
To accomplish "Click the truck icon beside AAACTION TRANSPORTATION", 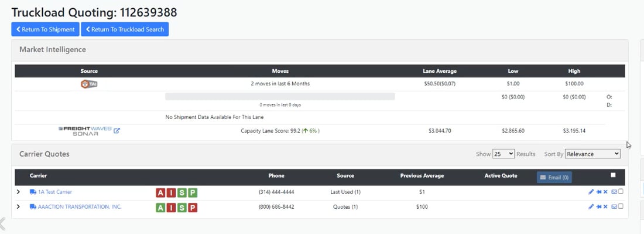I will tap(33, 207).
